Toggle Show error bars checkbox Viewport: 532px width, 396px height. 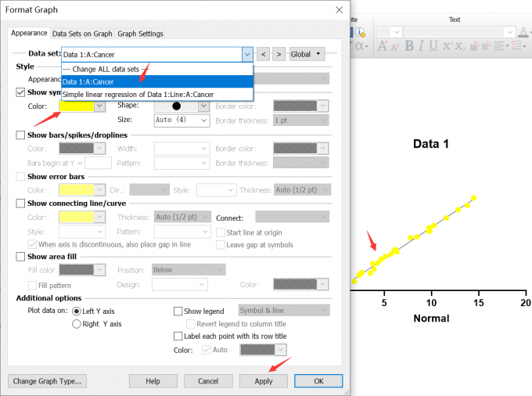(20, 176)
